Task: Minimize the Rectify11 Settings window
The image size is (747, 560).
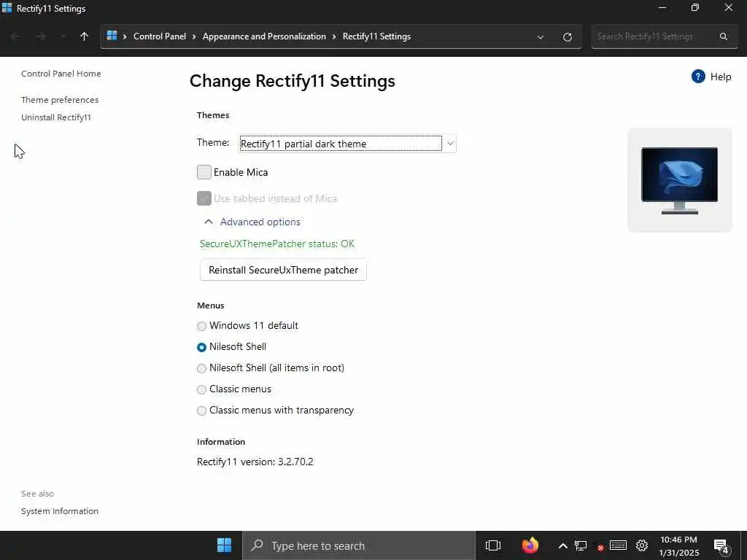Action: (x=662, y=8)
